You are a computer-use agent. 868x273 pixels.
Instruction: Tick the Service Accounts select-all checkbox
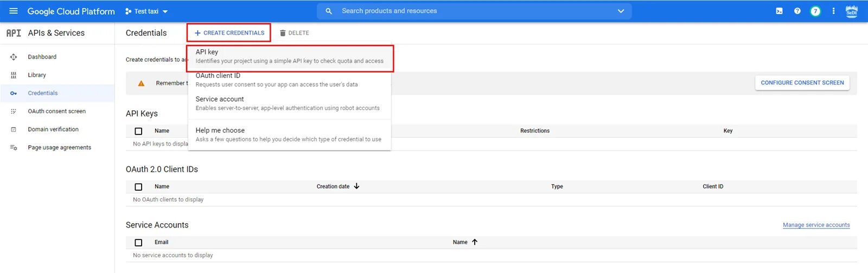pos(138,243)
